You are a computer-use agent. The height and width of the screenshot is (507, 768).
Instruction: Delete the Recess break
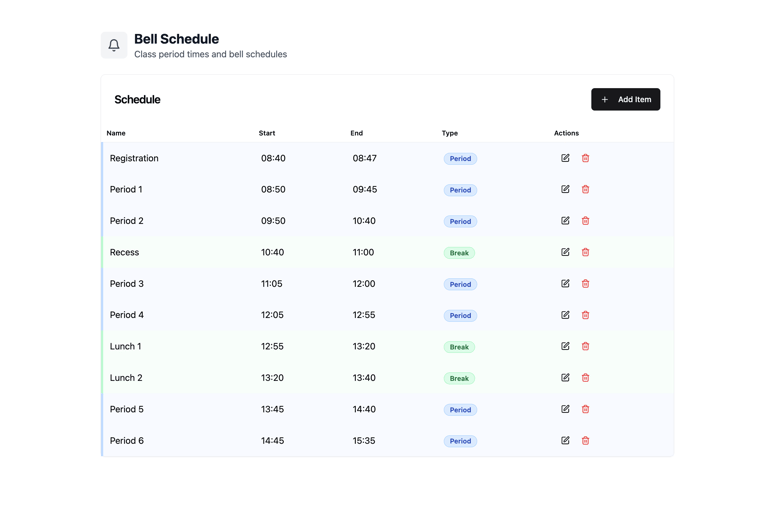pyautogui.click(x=586, y=252)
